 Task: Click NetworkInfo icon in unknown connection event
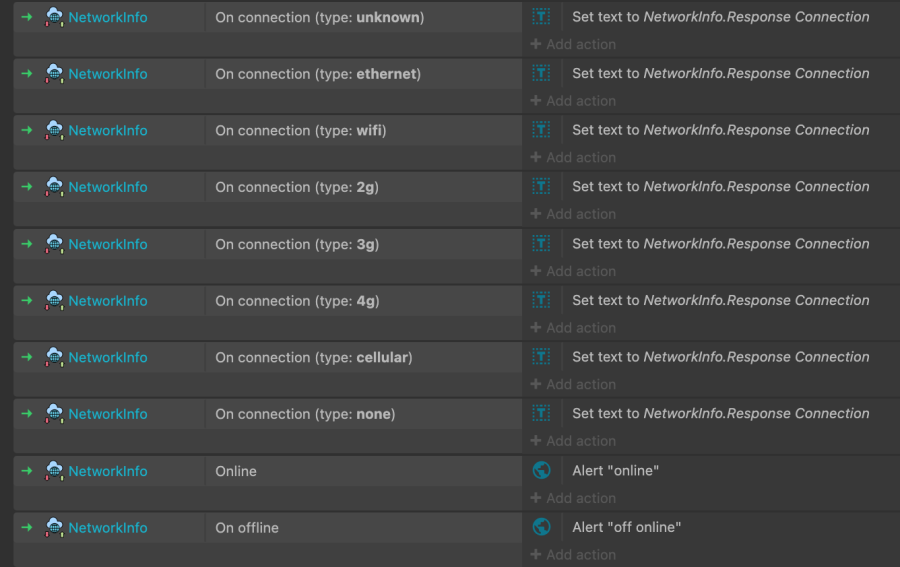[x=54, y=17]
